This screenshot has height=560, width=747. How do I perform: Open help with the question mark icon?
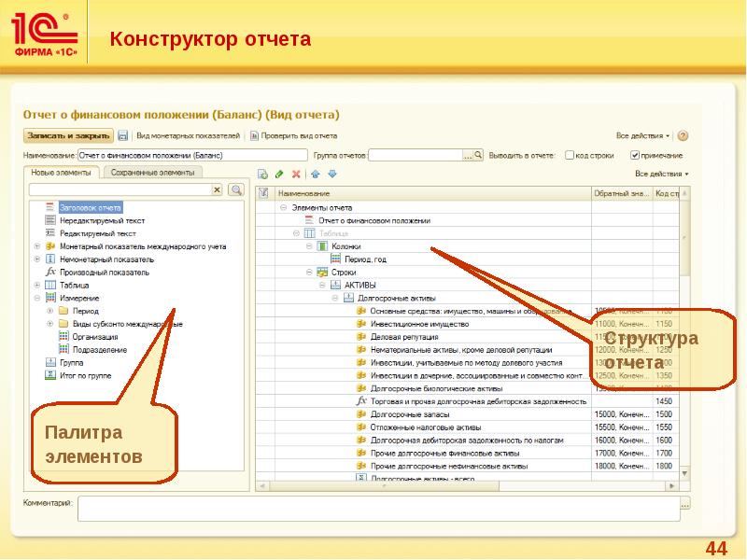point(683,135)
